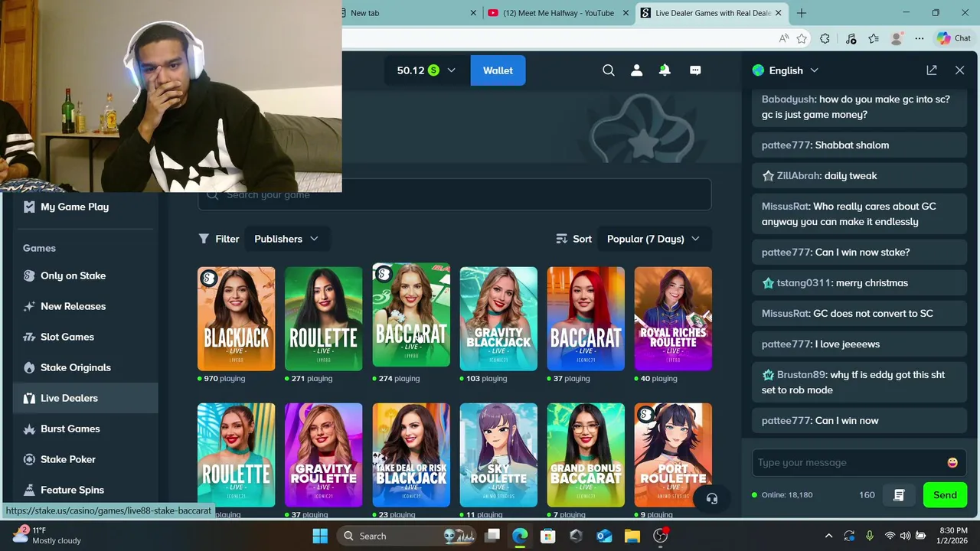Click the Slot Games icon
Viewport: 980px width, 551px height.
[x=29, y=337]
